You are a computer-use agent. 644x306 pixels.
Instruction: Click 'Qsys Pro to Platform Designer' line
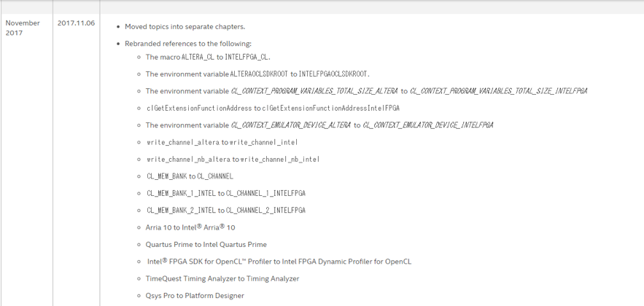[195, 296]
